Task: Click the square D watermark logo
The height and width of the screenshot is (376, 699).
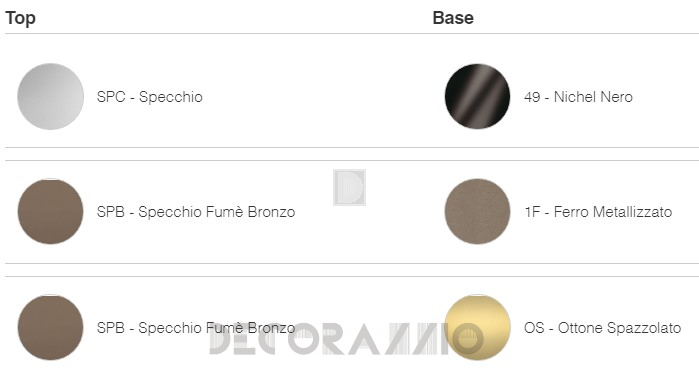Action: [350, 187]
